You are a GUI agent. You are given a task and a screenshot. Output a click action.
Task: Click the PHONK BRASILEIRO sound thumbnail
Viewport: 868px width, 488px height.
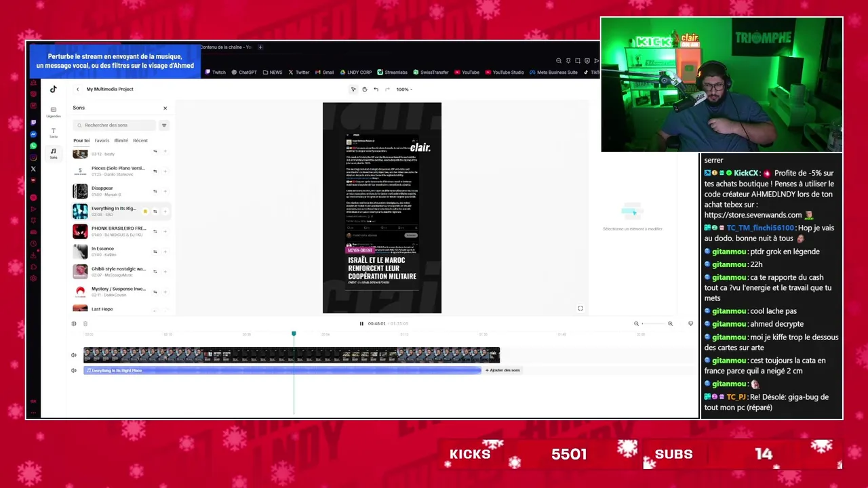pos(80,231)
